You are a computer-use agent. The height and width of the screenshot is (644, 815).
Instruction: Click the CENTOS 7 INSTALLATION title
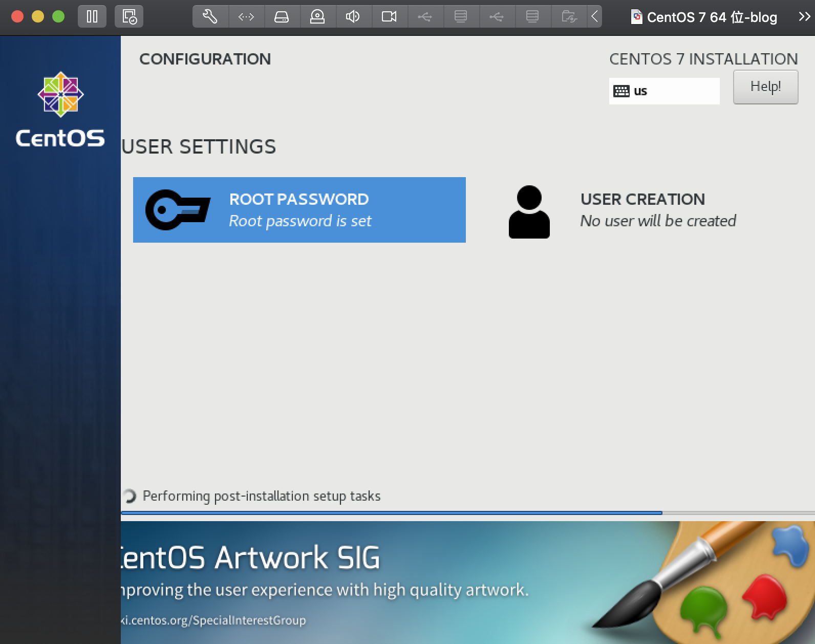click(703, 59)
